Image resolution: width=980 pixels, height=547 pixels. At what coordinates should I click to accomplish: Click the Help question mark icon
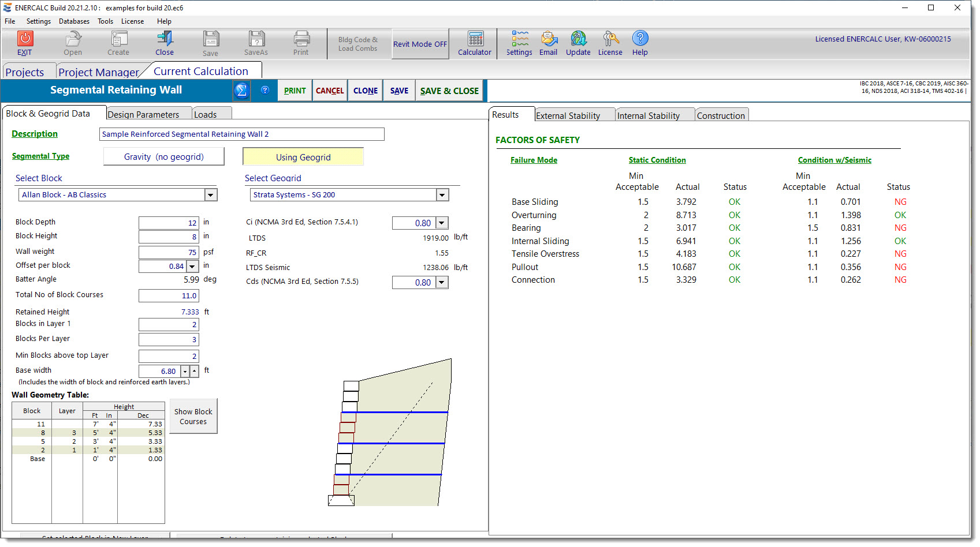click(x=640, y=39)
